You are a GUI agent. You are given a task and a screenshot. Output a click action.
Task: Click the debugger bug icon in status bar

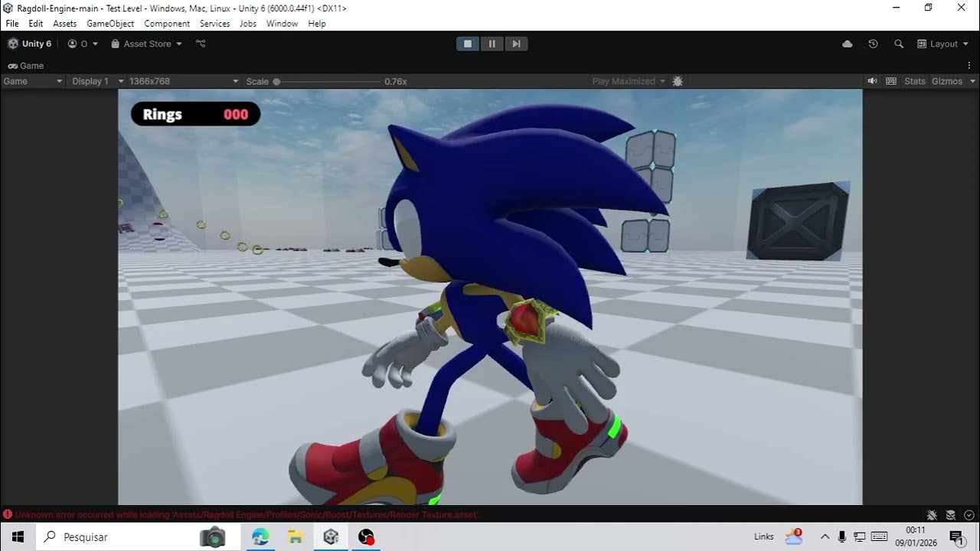932,515
